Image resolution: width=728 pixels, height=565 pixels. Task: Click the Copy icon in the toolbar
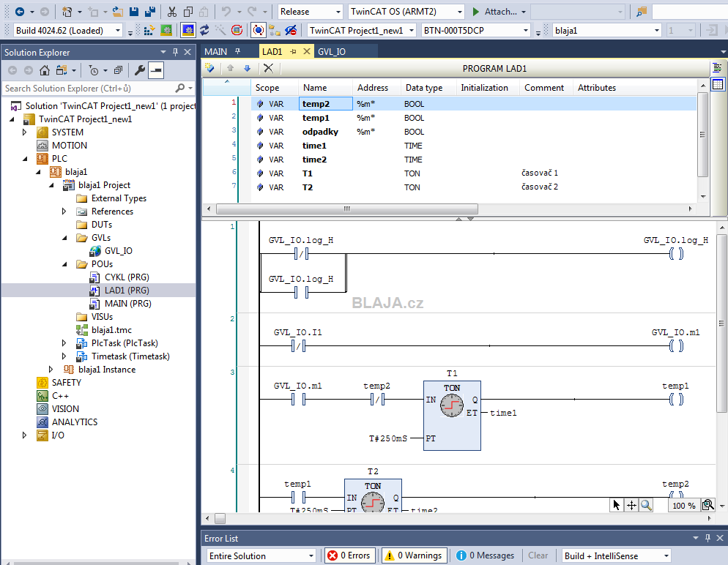188,12
